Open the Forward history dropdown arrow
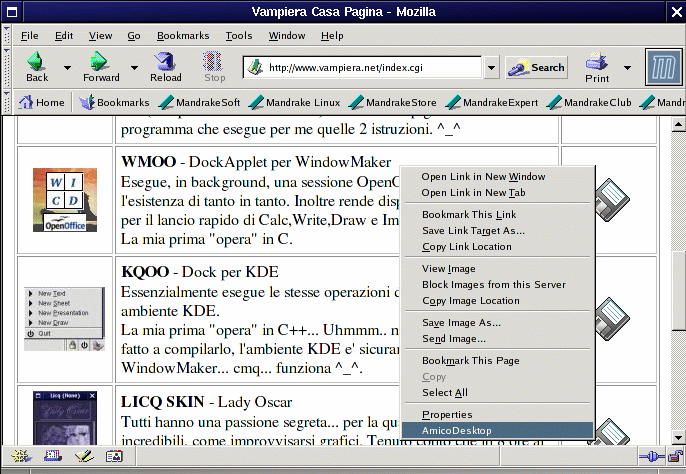Viewport: 686px width, 474px height. coord(134,67)
